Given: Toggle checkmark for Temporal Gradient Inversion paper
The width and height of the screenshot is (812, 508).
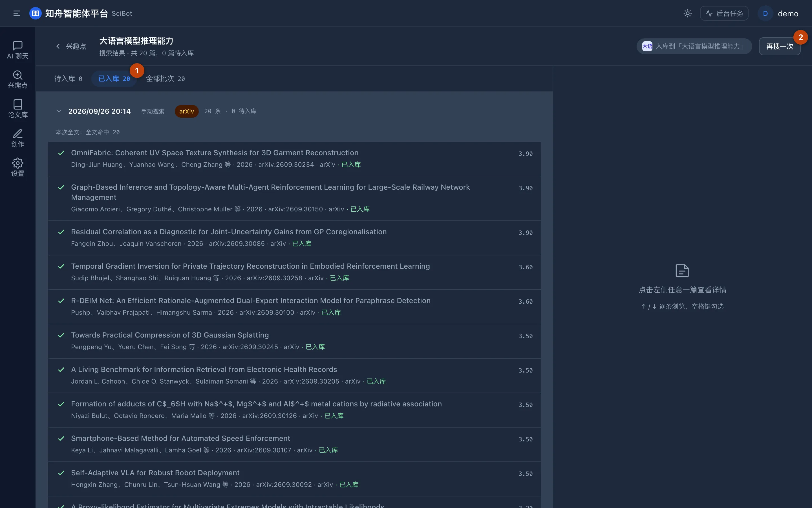Looking at the screenshot, I should coord(61,266).
